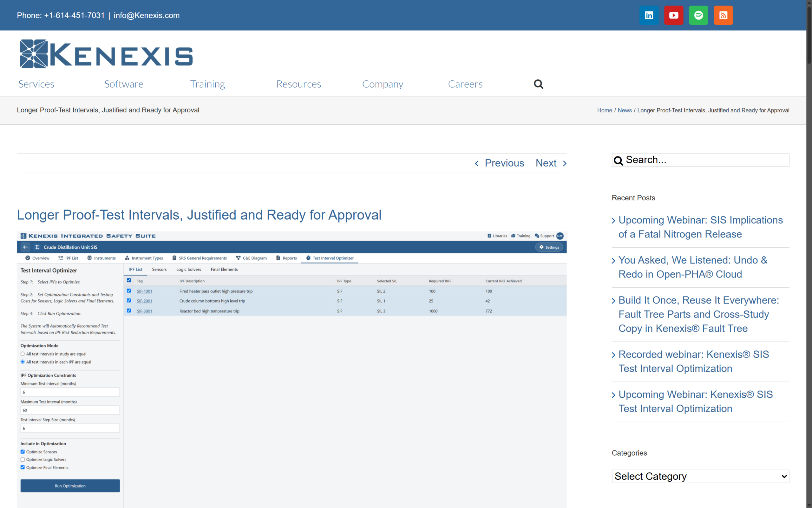Screen dimensions: 812x508
Task: Click the News breadcrumb link
Action: point(625,110)
